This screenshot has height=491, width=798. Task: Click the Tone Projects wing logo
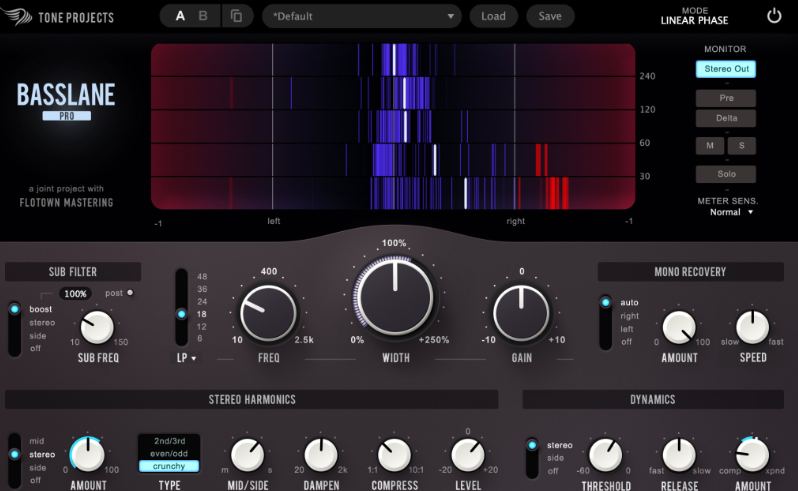(x=16, y=16)
